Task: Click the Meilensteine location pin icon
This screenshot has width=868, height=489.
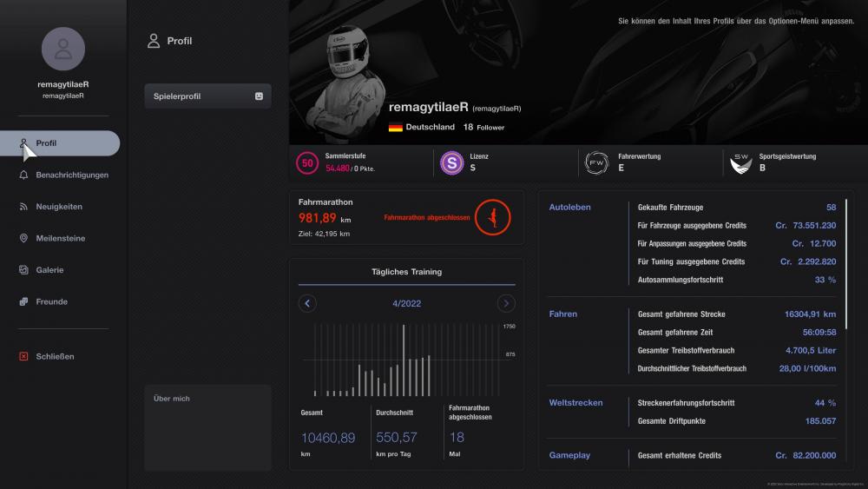Action: point(24,238)
